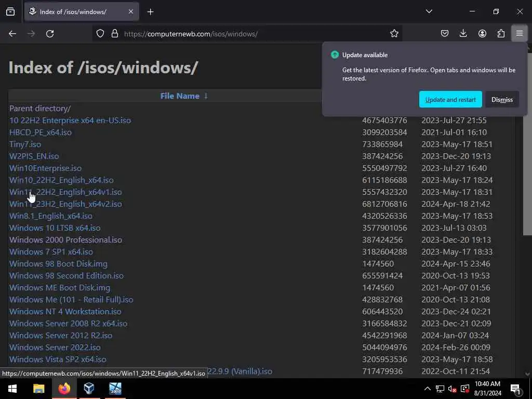Open the list all tabs chevron
The image size is (532, 399).
click(x=429, y=11)
